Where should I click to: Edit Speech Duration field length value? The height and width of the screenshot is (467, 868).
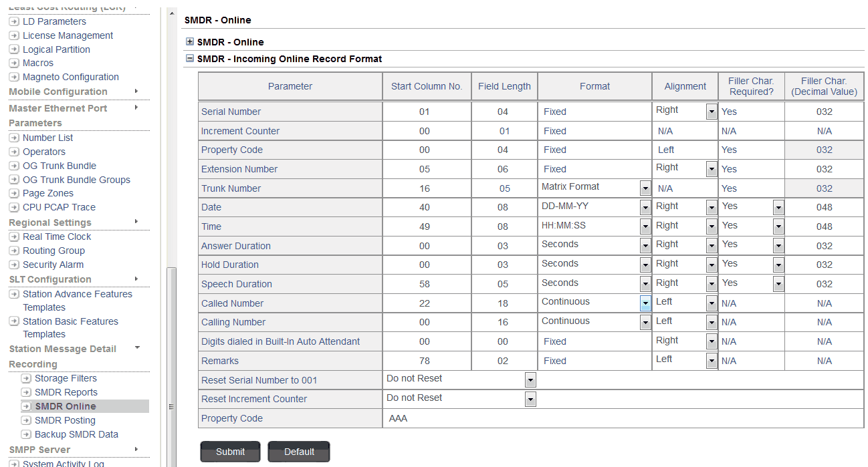click(504, 284)
